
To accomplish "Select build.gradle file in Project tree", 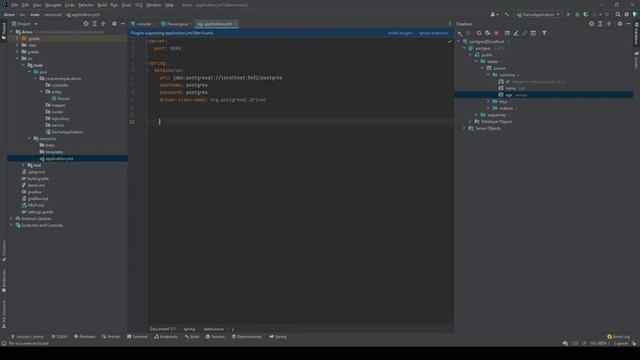I will [x=38, y=178].
